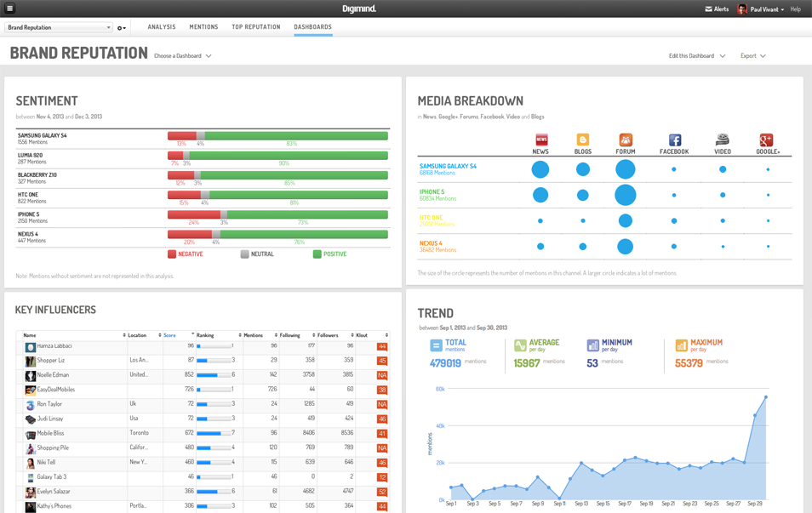The width and height of the screenshot is (812, 513).
Task: Click Evelyn Salazar influencer name
Action: tap(54, 491)
